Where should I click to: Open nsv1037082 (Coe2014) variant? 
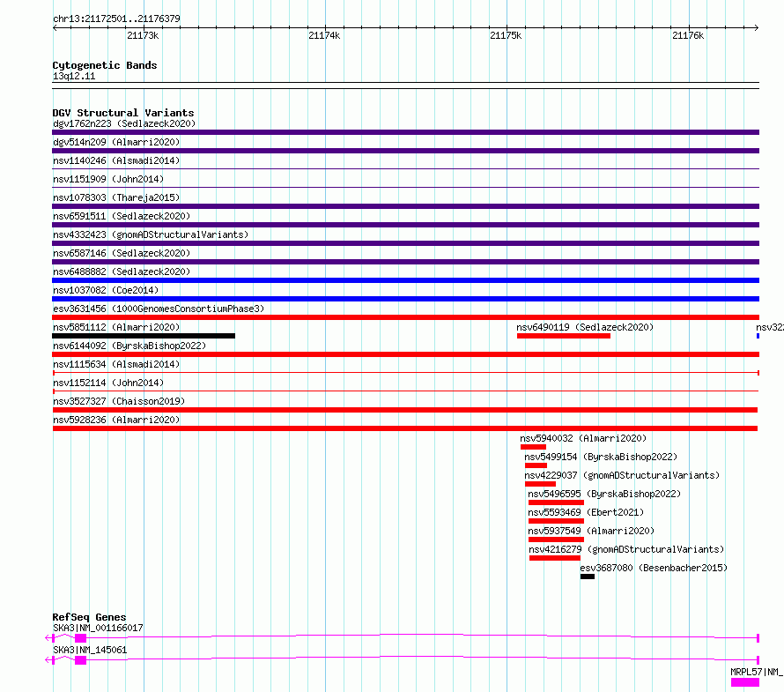pyautogui.click(x=106, y=290)
